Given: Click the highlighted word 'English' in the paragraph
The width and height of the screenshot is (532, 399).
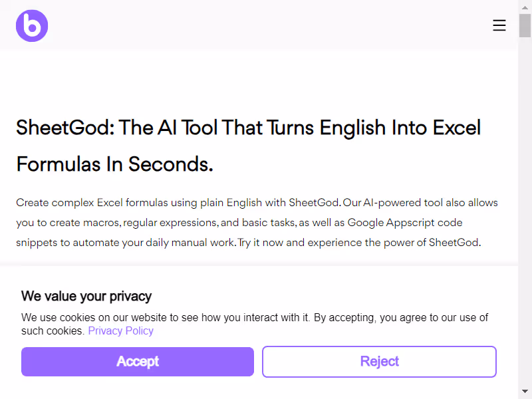Looking at the screenshot, I should coord(244,202).
